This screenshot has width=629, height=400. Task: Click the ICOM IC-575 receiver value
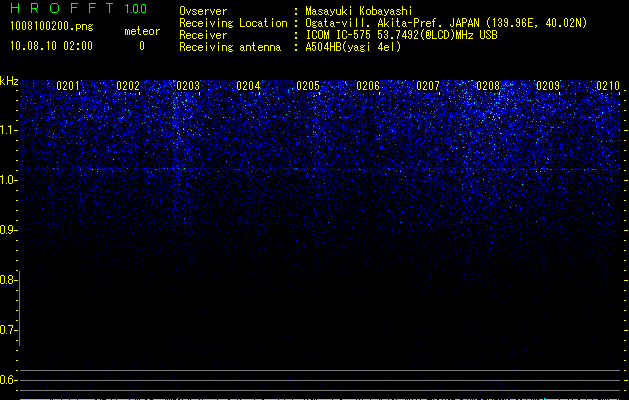coord(401,35)
